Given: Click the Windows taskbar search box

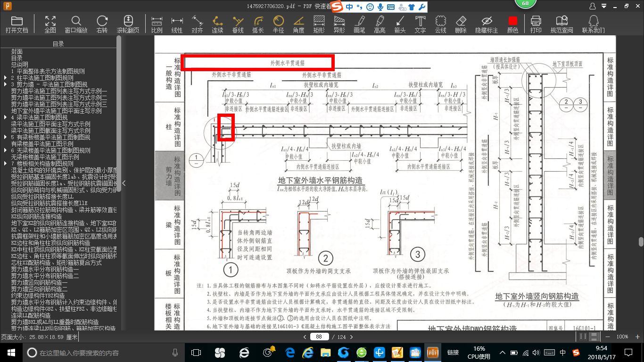Looking at the screenshot, I should tap(103, 353).
